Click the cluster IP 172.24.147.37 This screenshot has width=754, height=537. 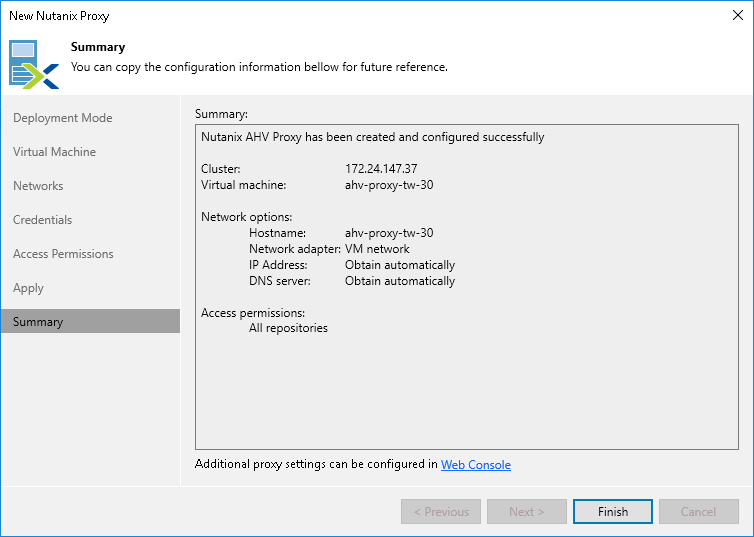click(x=381, y=169)
